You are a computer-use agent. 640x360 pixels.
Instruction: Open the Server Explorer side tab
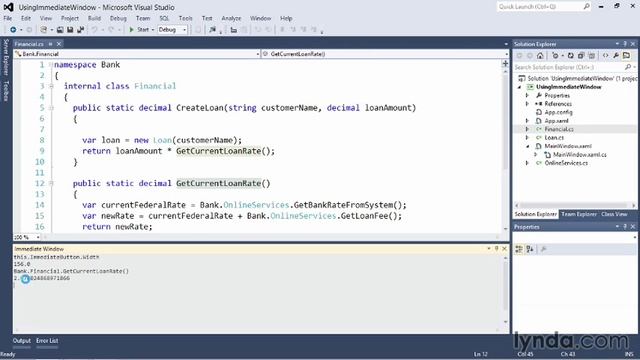(x=6, y=57)
